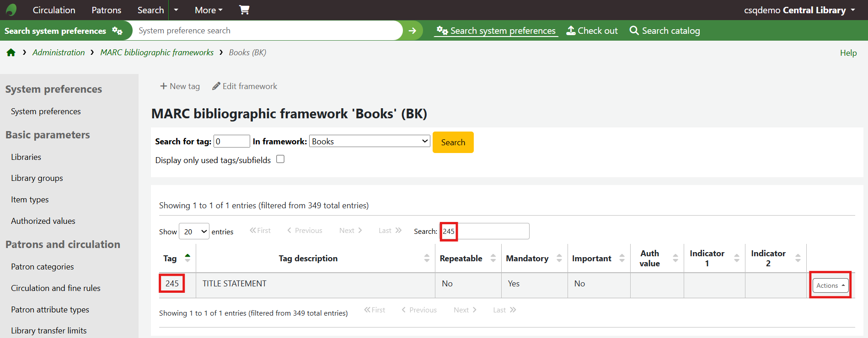The width and height of the screenshot is (868, 338).
Task: Open the More menu dropdown
Action: [209, 10]
